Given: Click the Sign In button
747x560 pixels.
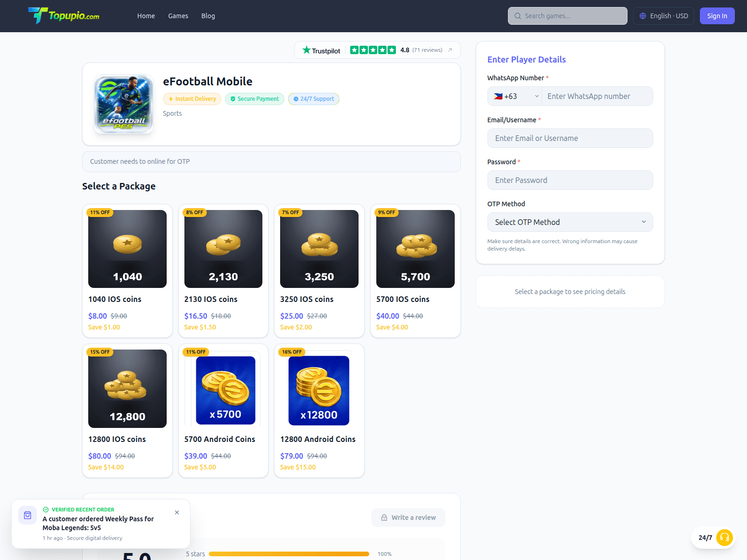Looking at the screenshot, I should pyautogui.click(x=717, y=16).
